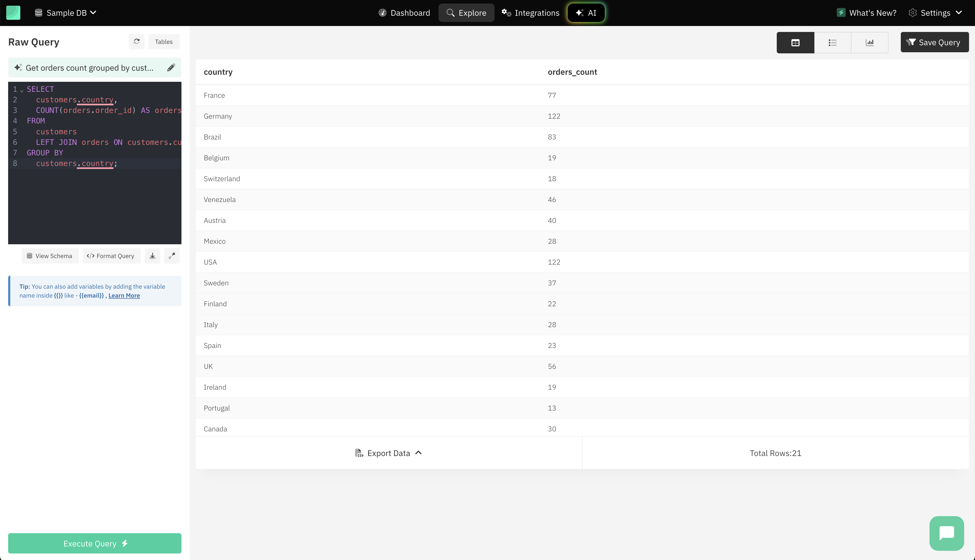
Task: Click the refresh query icon
Action: pyautogui.click(x=136, y=41)
